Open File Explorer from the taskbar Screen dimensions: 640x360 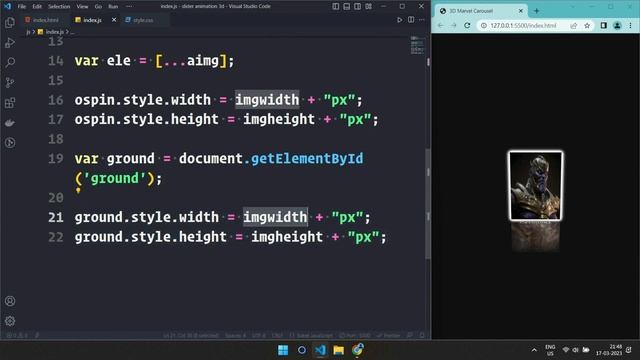pos(338,350)
